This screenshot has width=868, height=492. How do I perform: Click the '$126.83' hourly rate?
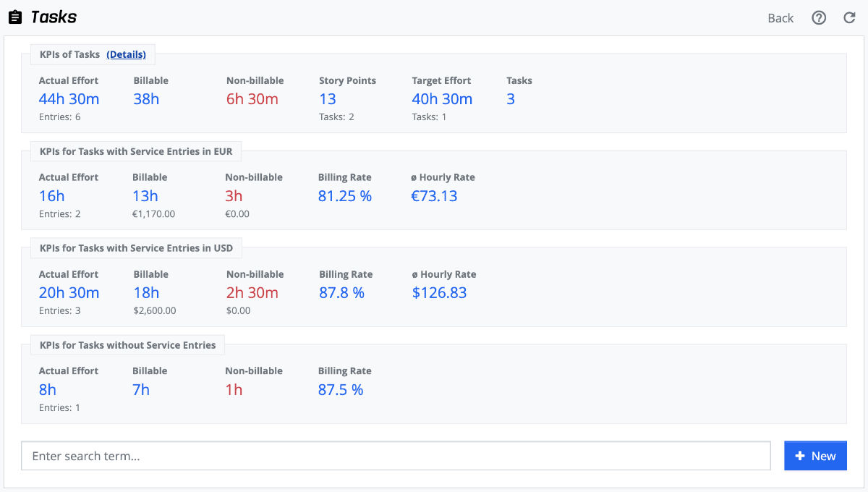440,293
